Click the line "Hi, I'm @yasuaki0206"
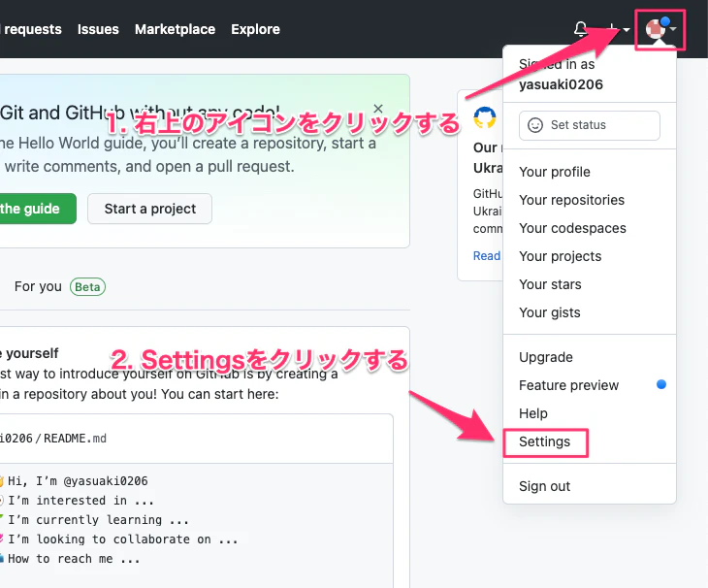 click(78, 481)
